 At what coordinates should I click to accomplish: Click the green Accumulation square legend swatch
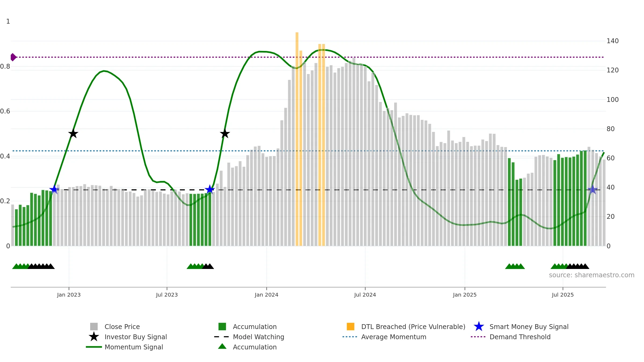(x=222, y=327)
